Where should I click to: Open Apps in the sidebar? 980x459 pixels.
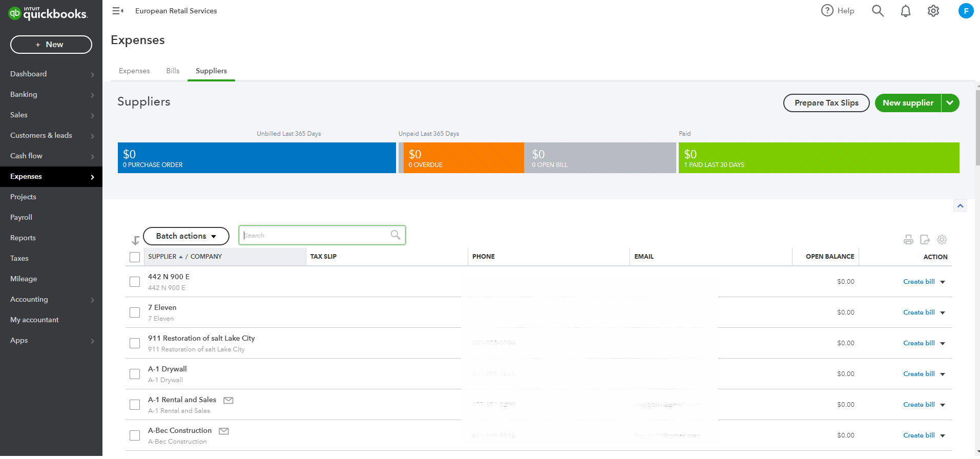pyautogui.click(x=51, y=340)
